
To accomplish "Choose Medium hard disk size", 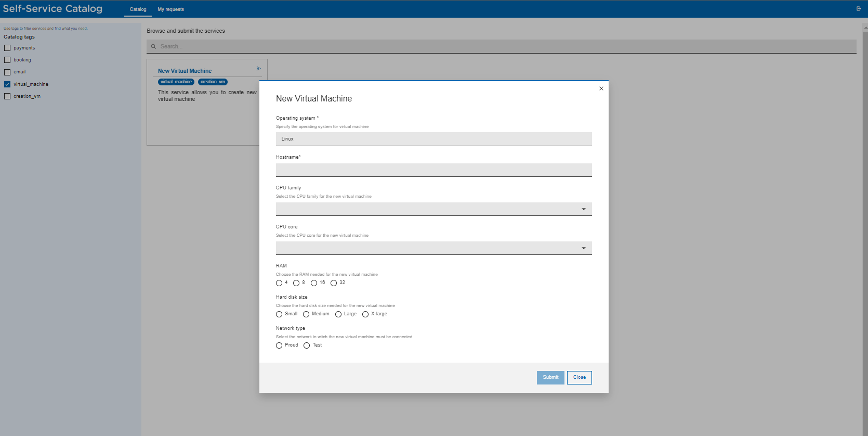I will click(306, 314).
